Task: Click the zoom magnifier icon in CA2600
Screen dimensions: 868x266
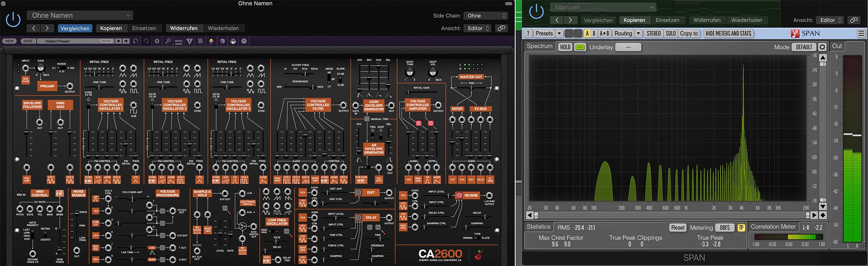Action: (168, 41)
